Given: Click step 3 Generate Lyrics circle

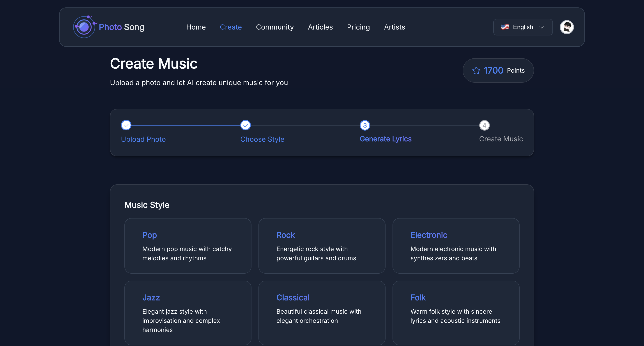Looking at the screenshot, I should pyautogui.click(x=365, y=125).
